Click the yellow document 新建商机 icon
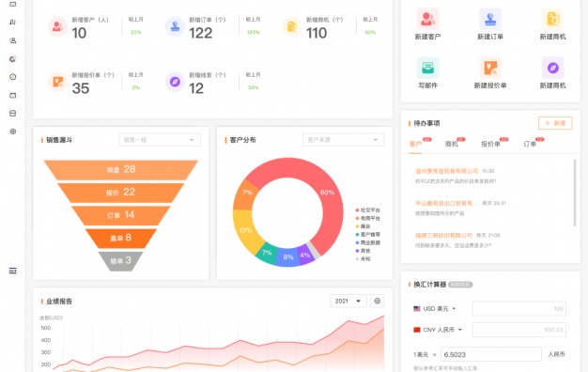The width and height of the screenshot is (588, 372). tap(552, 19)
